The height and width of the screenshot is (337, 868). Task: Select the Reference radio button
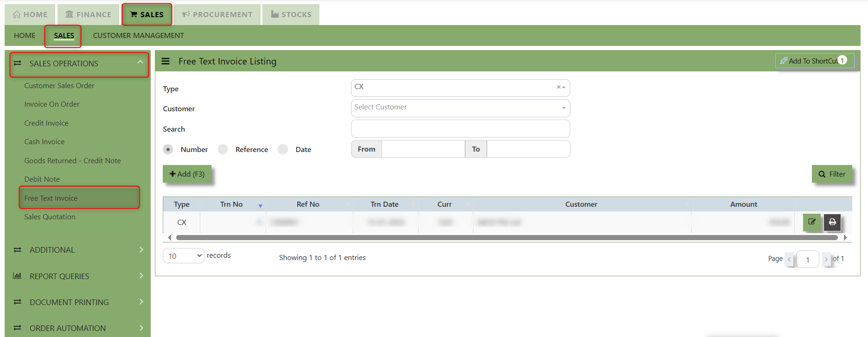(x=223, y=149)
